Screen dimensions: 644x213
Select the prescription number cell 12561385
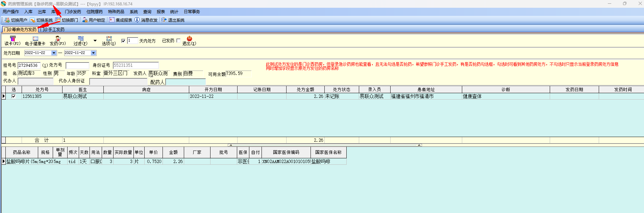[x=42, y=97]
